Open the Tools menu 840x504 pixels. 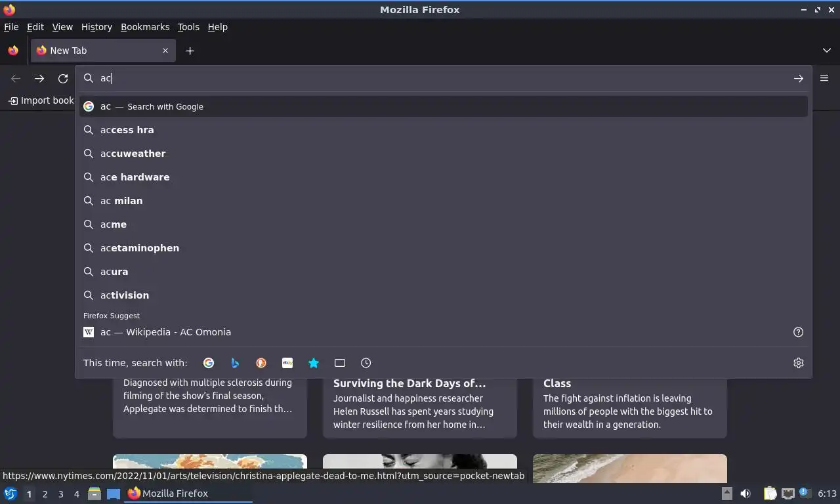188,27
